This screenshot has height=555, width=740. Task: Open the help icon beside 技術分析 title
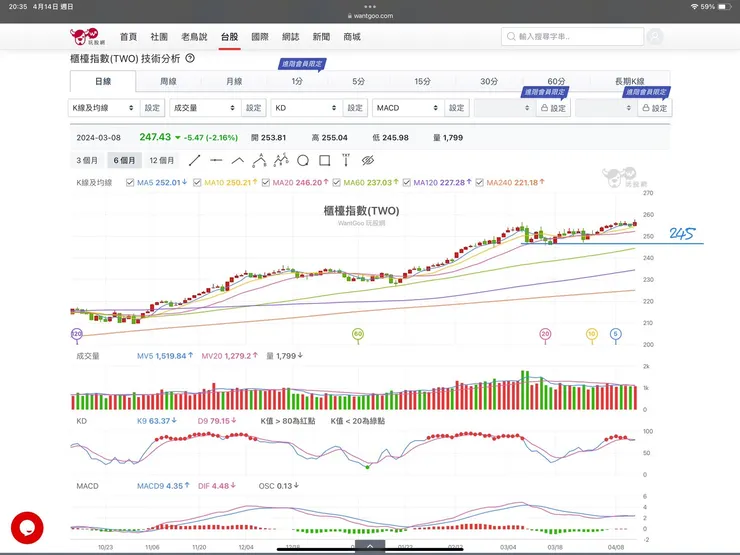190,59
